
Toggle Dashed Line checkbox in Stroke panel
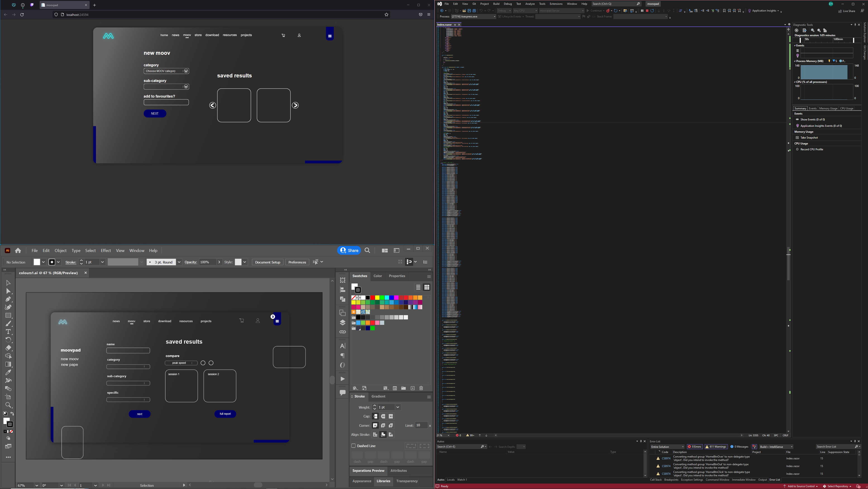click(353, 446)
